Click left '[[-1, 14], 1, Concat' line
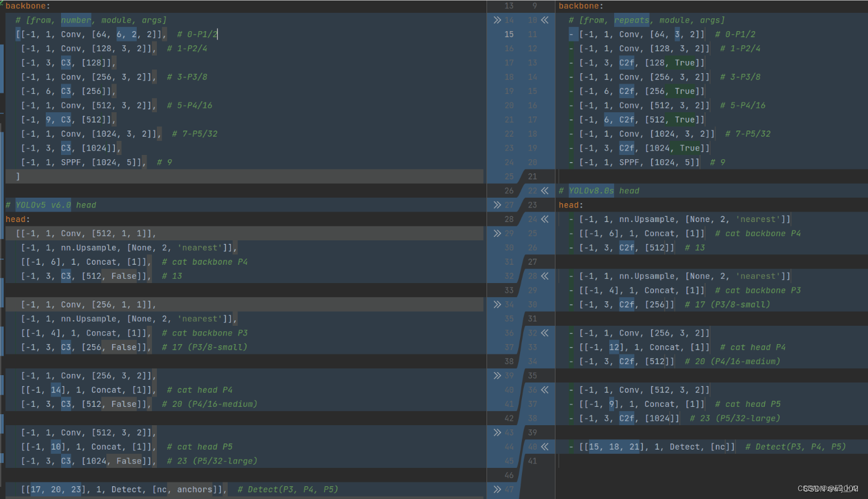The width and height of the screenshot is (868, 499). [x=126, y=390]
